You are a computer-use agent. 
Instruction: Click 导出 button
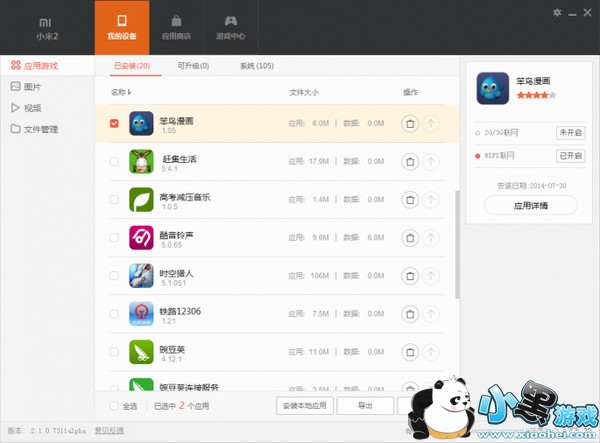coord(365,406)
